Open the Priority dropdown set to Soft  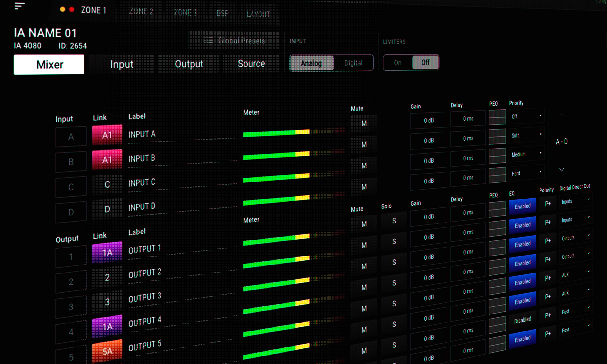tap(527, 135)
